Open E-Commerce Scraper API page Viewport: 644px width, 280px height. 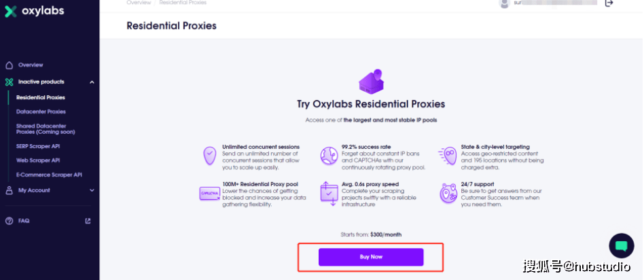(49, 175)
